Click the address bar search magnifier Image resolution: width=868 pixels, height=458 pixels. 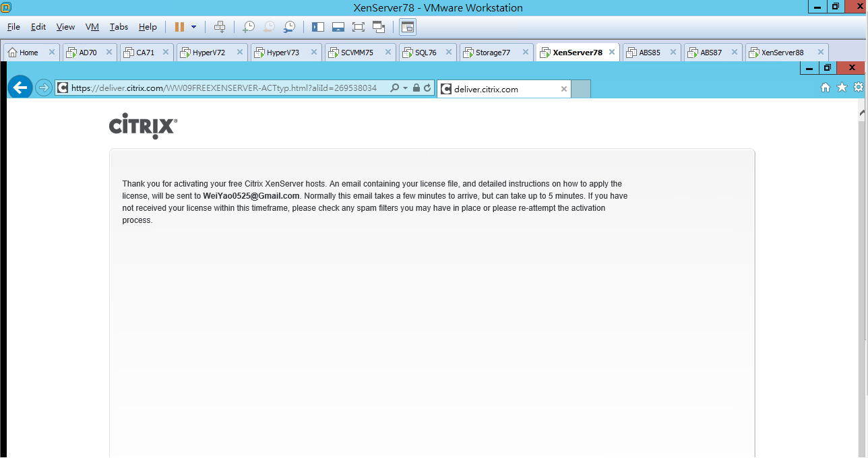click(x=395, y=88)
